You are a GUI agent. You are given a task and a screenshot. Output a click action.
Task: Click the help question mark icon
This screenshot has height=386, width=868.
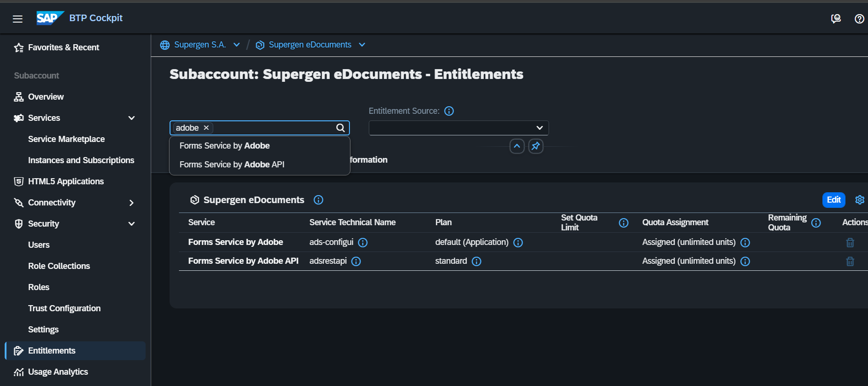(859, 19)
